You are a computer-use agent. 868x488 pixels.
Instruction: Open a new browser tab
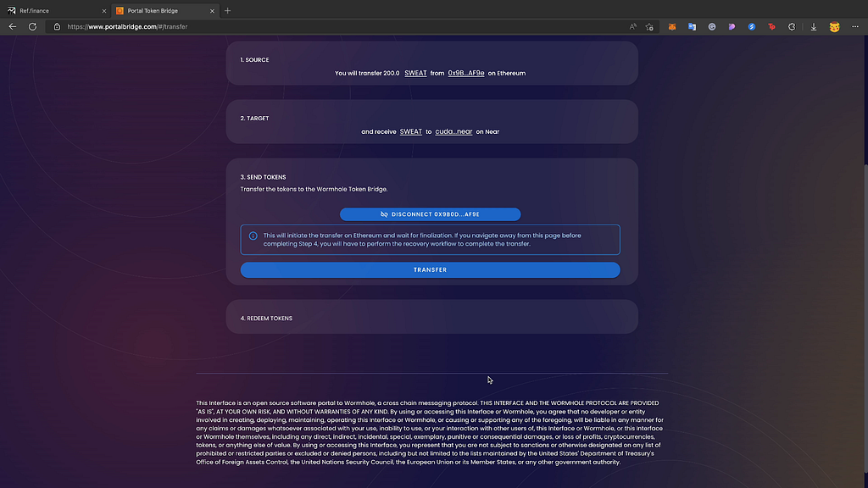click(227, 10)
